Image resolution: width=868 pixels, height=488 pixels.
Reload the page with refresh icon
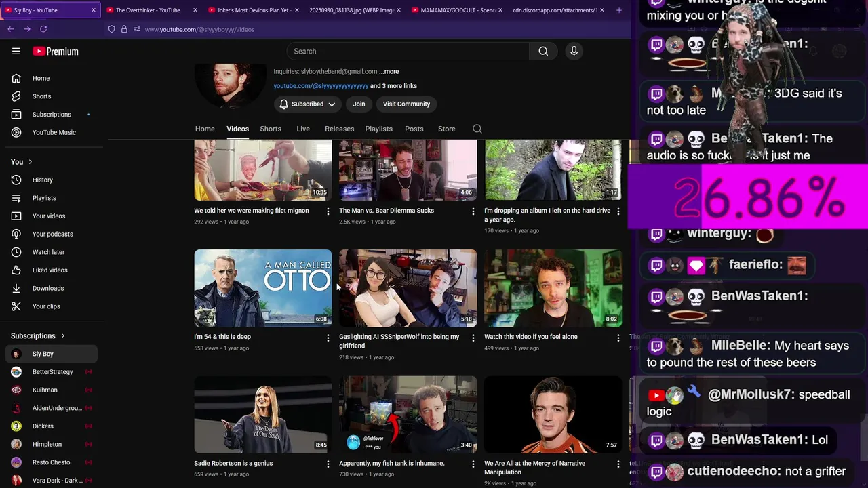click(43, 29)
